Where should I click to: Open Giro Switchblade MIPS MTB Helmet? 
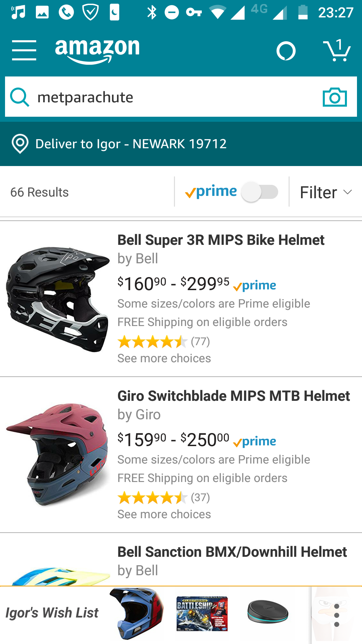(233, 396)
